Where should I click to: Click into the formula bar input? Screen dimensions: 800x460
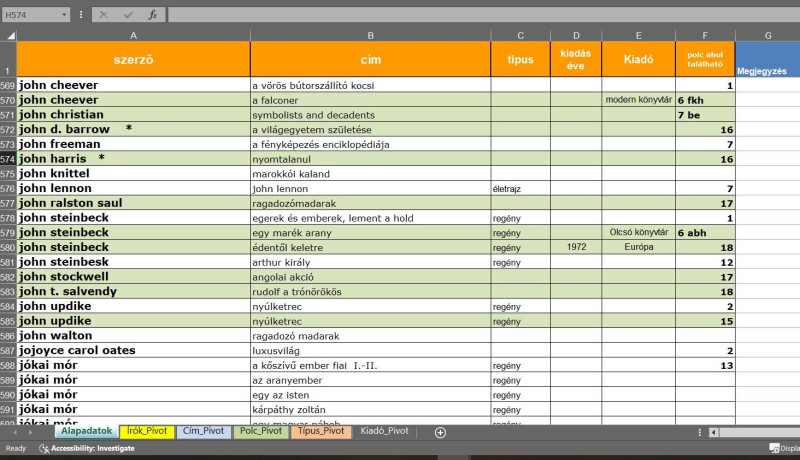pyautogui.click(x=484, y=15)
